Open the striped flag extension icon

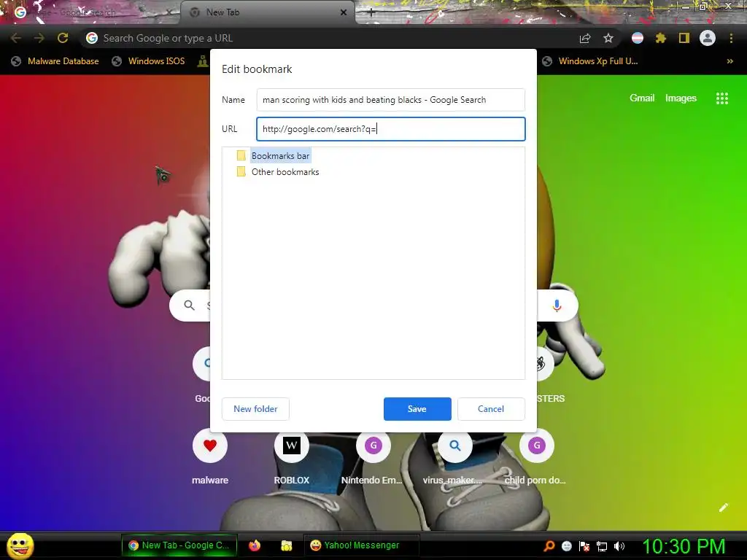tap(638, 38)
